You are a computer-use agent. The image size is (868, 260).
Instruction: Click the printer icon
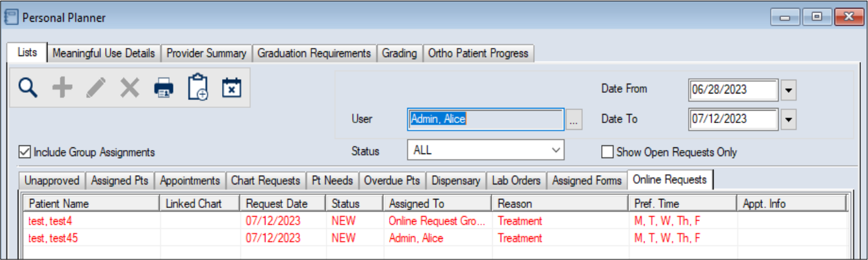tap(164, 88)
